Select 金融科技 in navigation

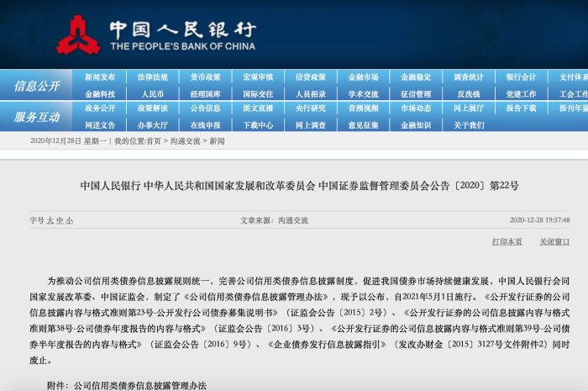pos(100,94)
